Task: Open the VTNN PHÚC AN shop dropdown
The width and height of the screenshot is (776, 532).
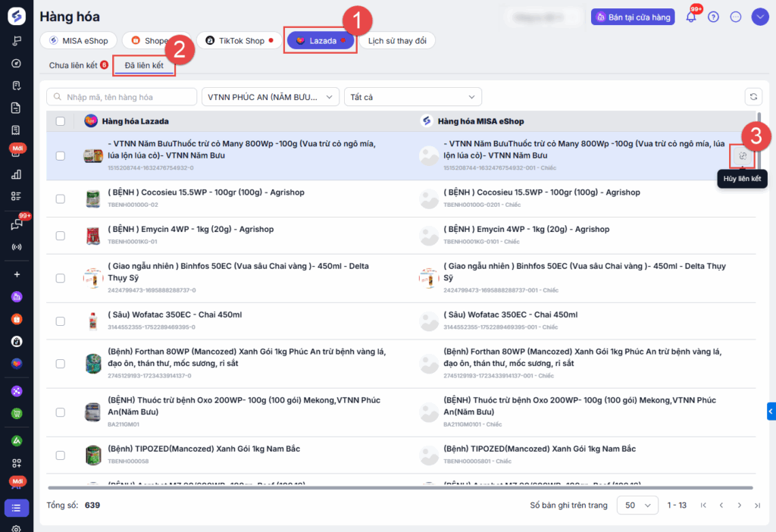Action: click(271, 97)
